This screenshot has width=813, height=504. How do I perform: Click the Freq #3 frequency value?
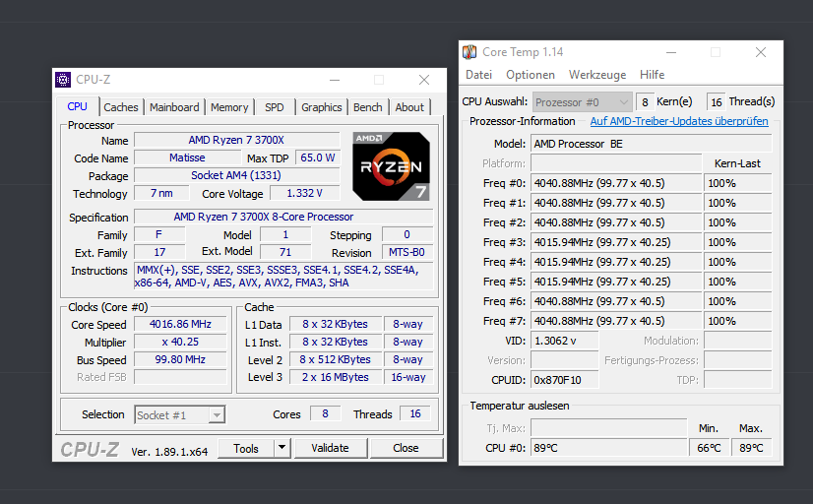point(616,243)
